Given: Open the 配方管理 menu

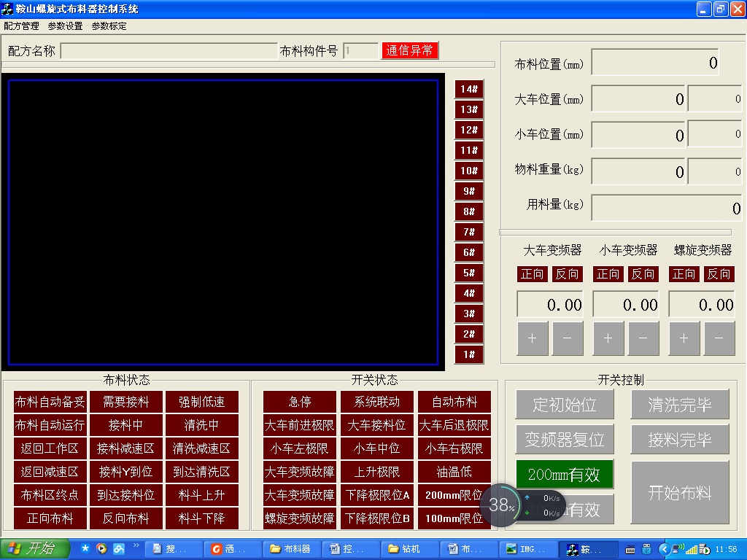Looking at the screenshot, I should pos(21,26).
